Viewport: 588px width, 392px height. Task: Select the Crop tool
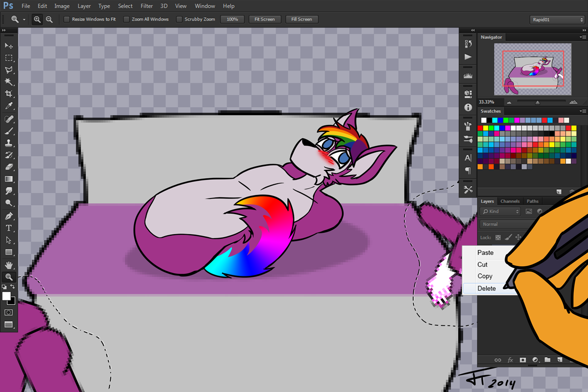(9, 94)
